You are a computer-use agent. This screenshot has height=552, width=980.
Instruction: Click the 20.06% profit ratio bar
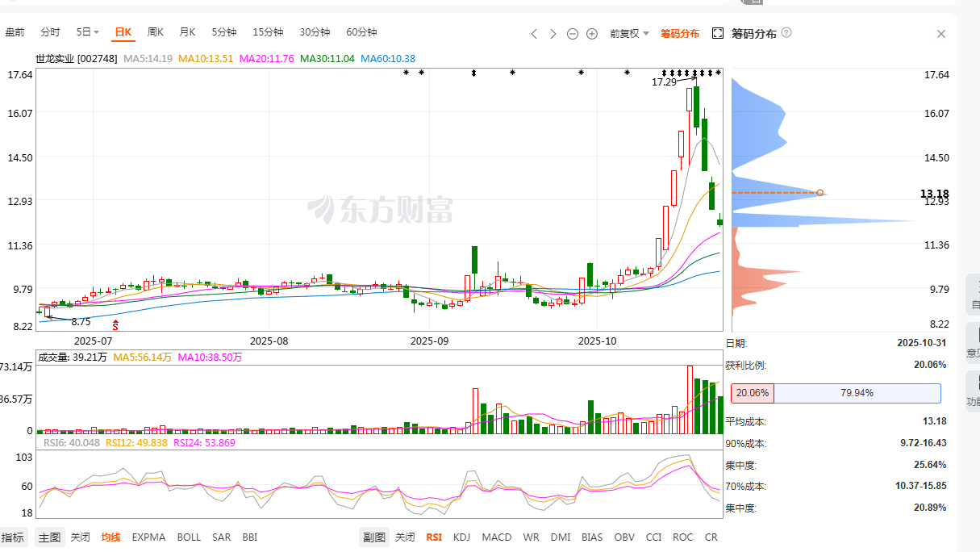(x=753, y=393)
